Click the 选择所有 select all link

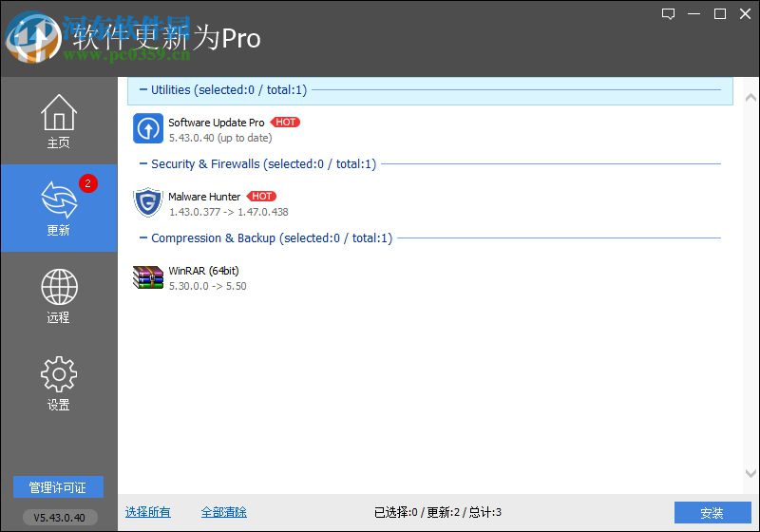[148, 512]
